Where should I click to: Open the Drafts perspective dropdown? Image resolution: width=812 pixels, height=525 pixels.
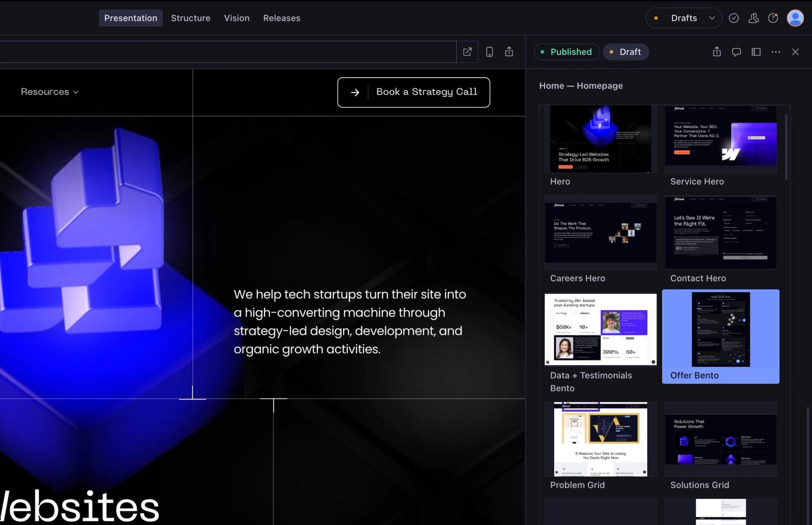(x=684, y=18)
